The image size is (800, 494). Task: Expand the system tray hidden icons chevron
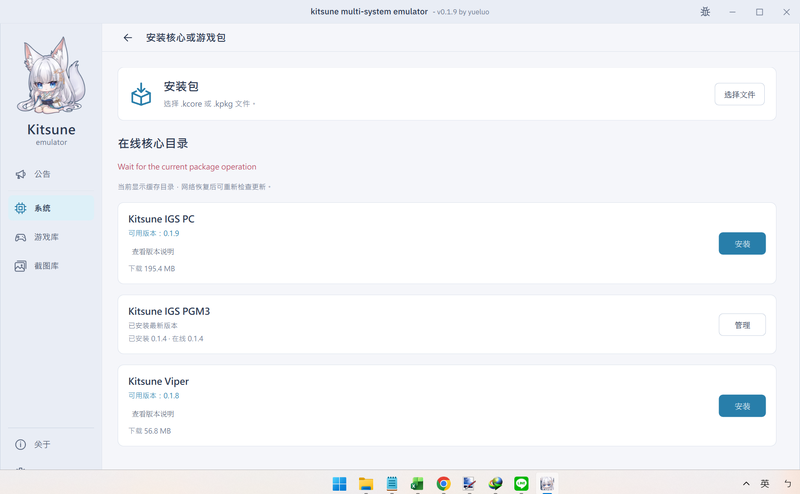pyautogui.click(x=746, y=483)
